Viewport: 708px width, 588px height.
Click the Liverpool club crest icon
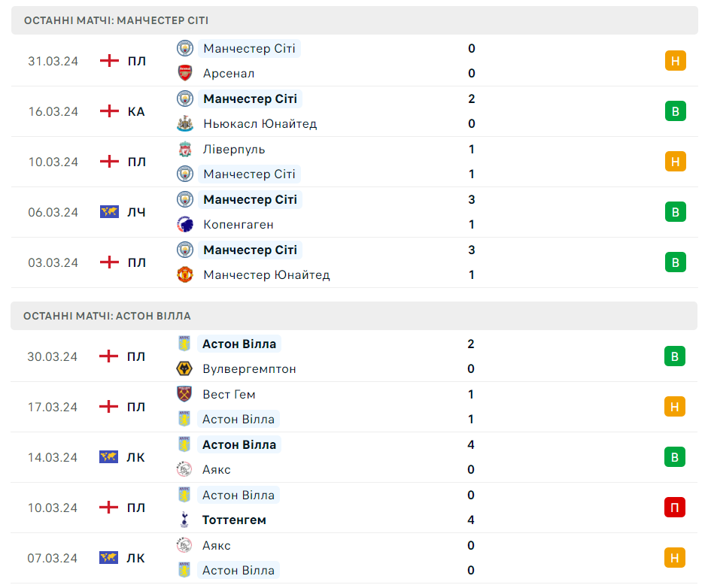(185, 149)
